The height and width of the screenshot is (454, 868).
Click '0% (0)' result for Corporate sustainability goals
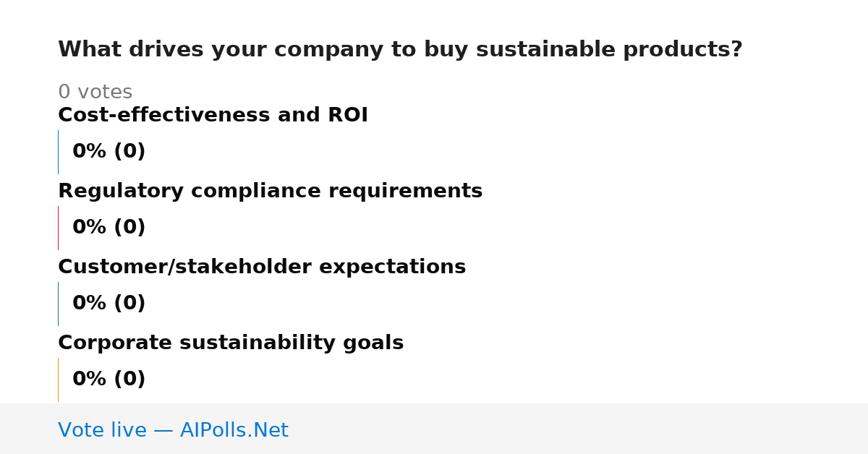click(x=109, y=380)
